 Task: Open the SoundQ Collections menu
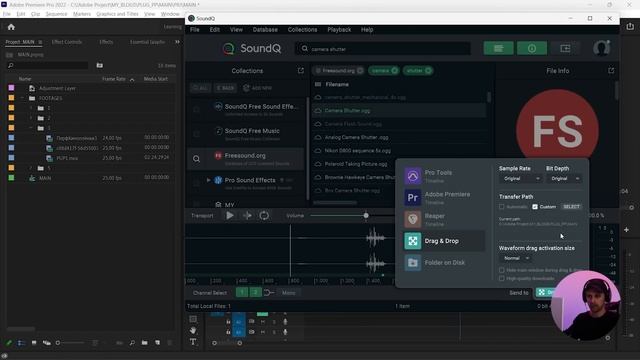point(302,30)
